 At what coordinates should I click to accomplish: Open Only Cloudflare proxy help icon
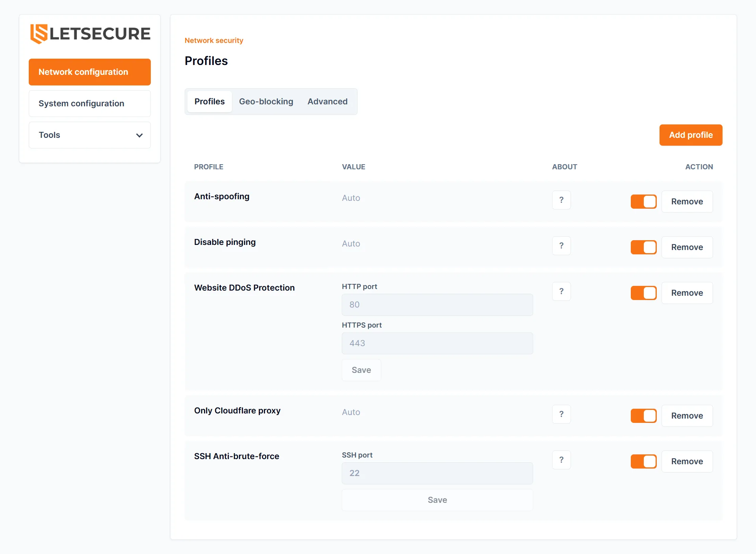(561, 414)
